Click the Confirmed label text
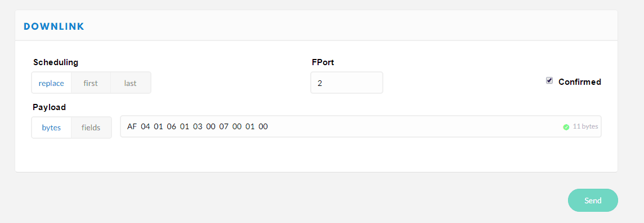The image size is (644, 223). click(579, 81)
